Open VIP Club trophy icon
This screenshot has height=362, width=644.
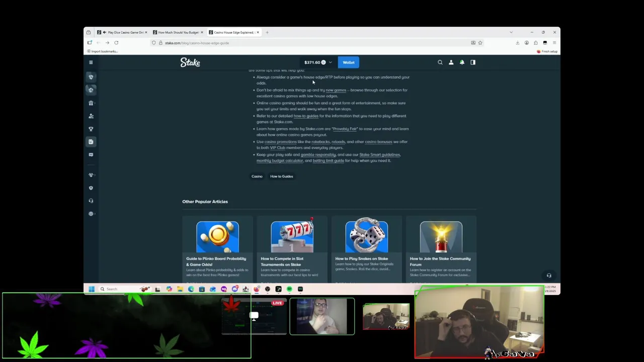point(91,129)
